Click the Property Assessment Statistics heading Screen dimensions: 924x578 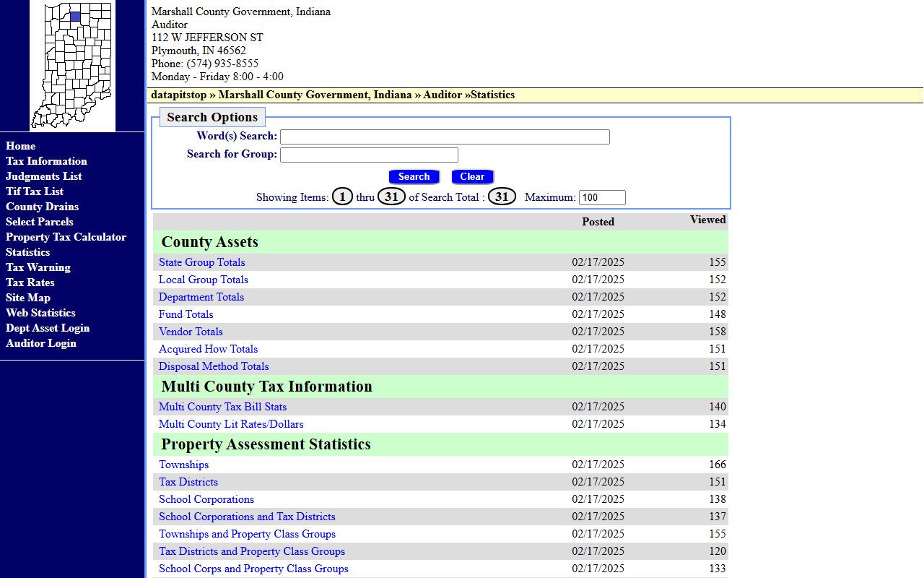266,444
